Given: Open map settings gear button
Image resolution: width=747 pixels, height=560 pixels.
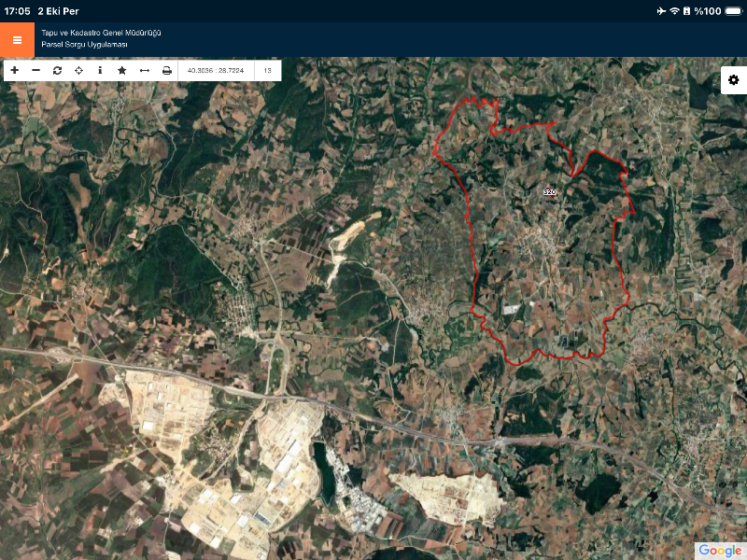Looking at the screenshot, I should [733, 80].
